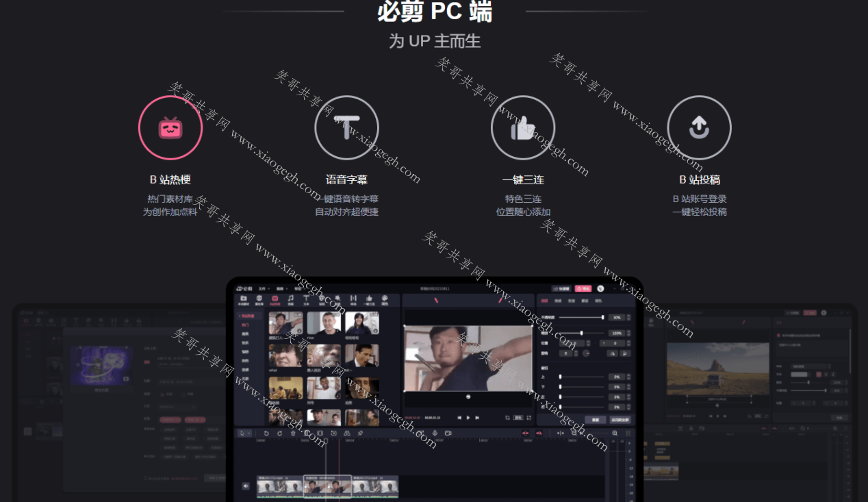Open the 快捷键 shortcuts button
Viewport: 868px width, 502px height.
coord(561,289)
